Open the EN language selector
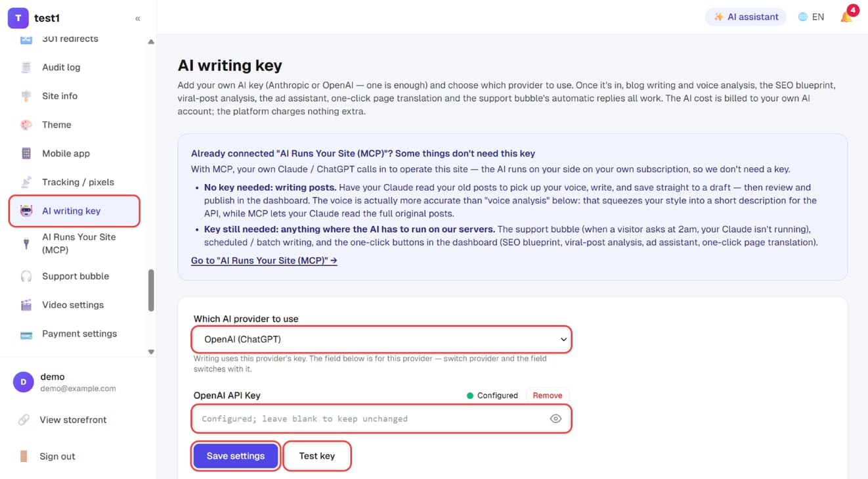This screenshot has width=868, height=479. [811, 17]
